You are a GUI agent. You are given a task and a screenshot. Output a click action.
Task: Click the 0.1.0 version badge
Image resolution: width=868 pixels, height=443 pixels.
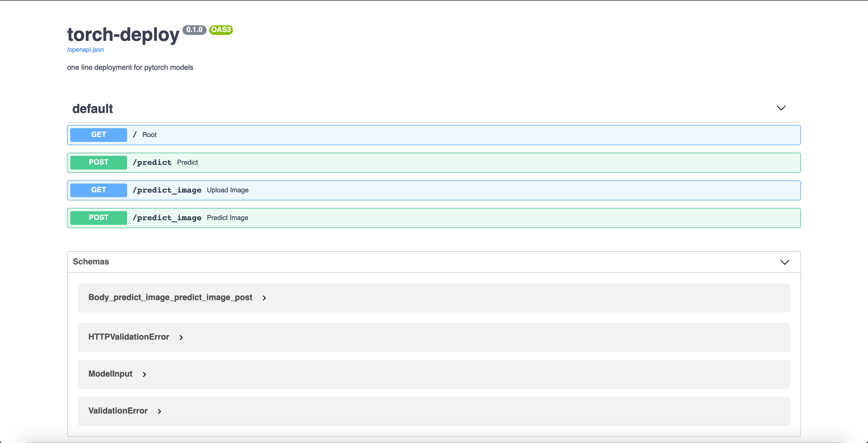(x=194, y=30)
